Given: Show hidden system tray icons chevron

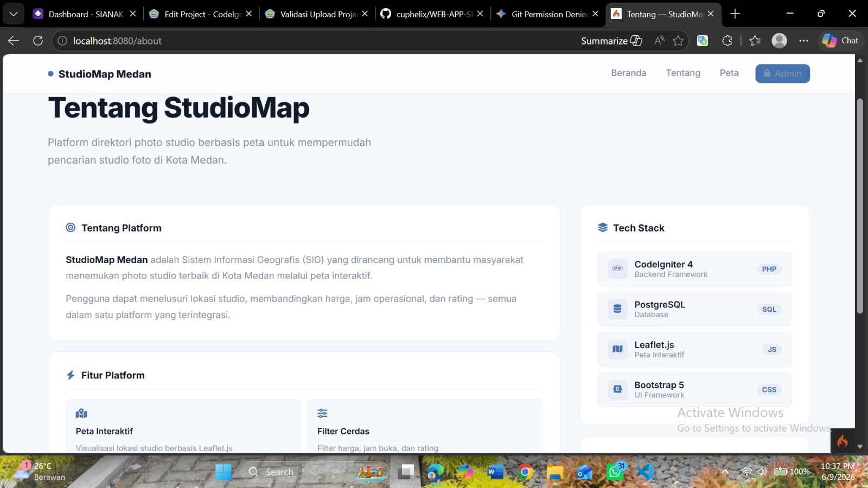Looking at the screenshot, I should click(725, 472).
